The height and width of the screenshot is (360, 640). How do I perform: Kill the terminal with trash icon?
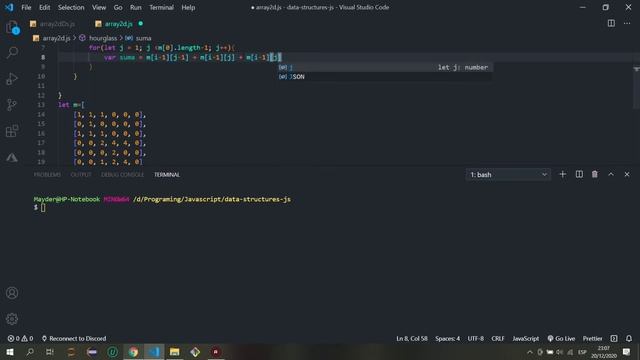point(595,174)
